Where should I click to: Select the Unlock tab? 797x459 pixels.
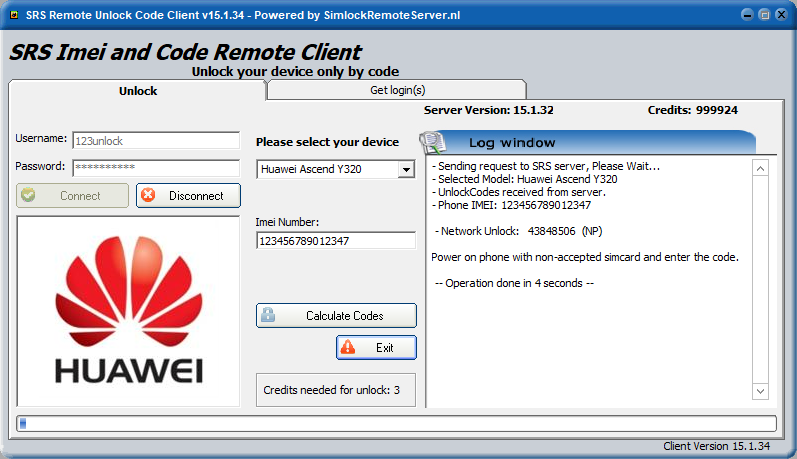(138, 91)
